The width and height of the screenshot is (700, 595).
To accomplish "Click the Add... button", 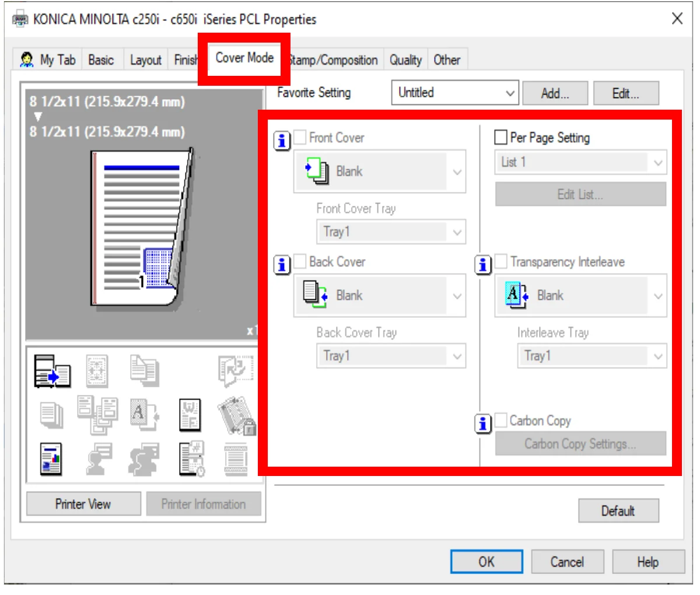I will [555, 93].
